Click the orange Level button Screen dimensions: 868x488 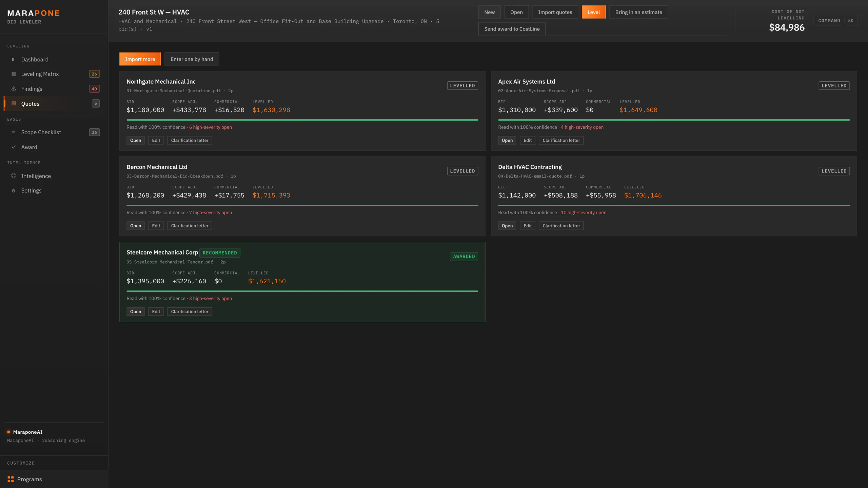pos(594,12)
